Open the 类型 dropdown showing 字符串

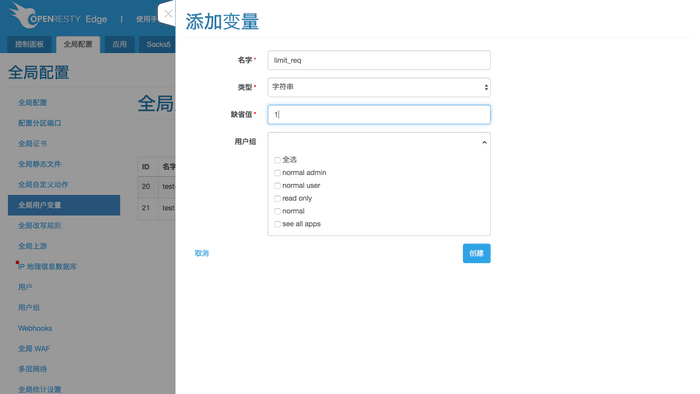[379, 87]
